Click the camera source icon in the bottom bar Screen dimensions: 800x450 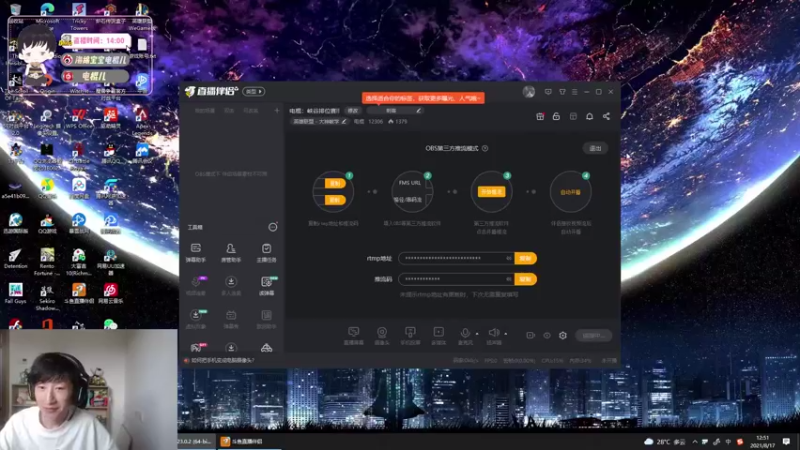pos(382,335)
